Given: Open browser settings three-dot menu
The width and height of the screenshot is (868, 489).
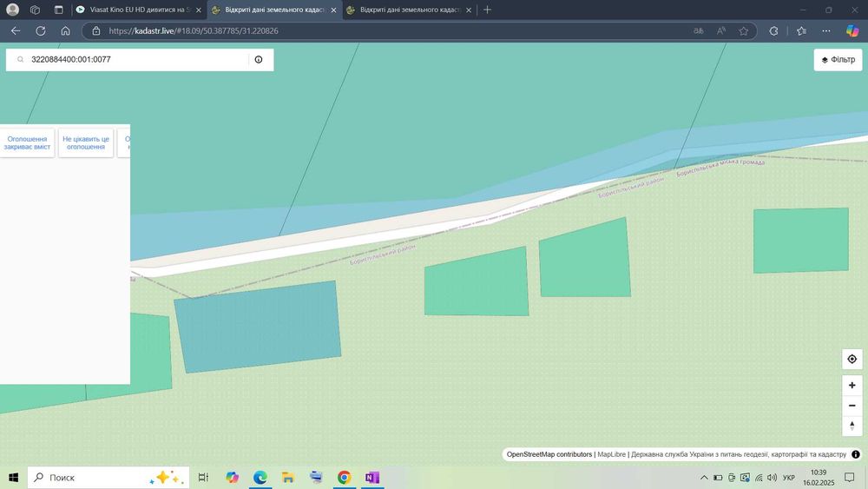Looking at the screenshot, I should point(826,31).
